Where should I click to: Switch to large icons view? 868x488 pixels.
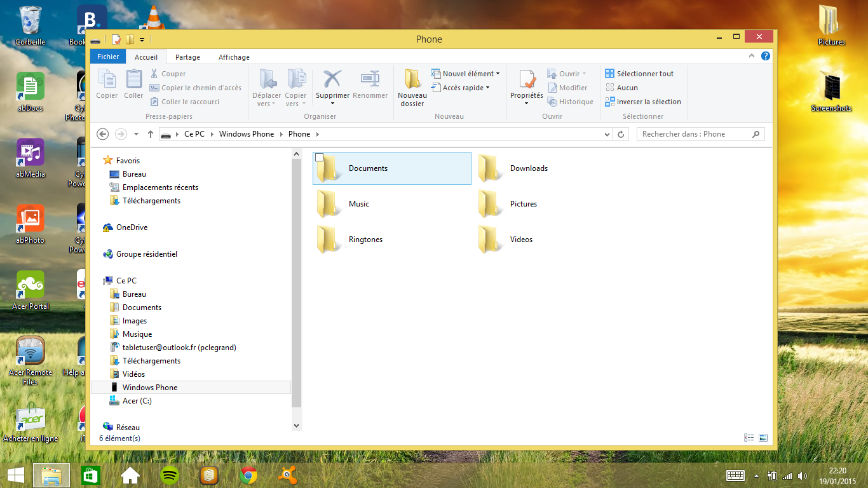(763, 438)
